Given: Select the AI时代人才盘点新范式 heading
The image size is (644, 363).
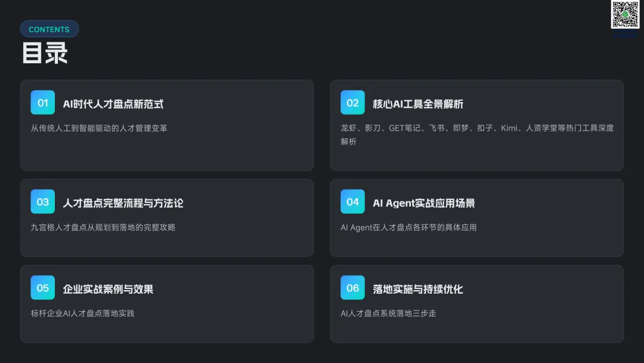Looking at the screenshot, I should 113,104.
